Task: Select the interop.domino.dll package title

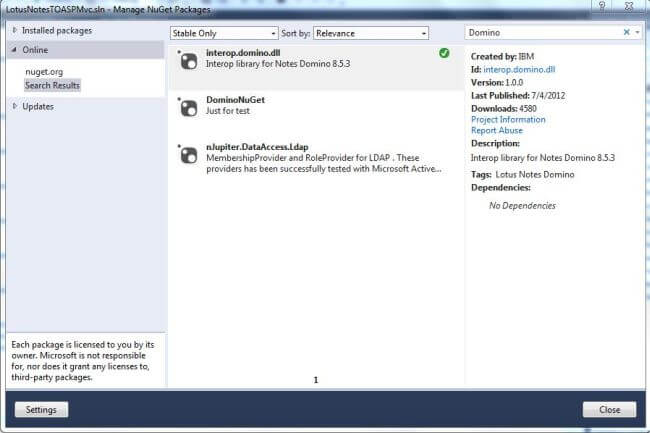Action: coord(243,53)
